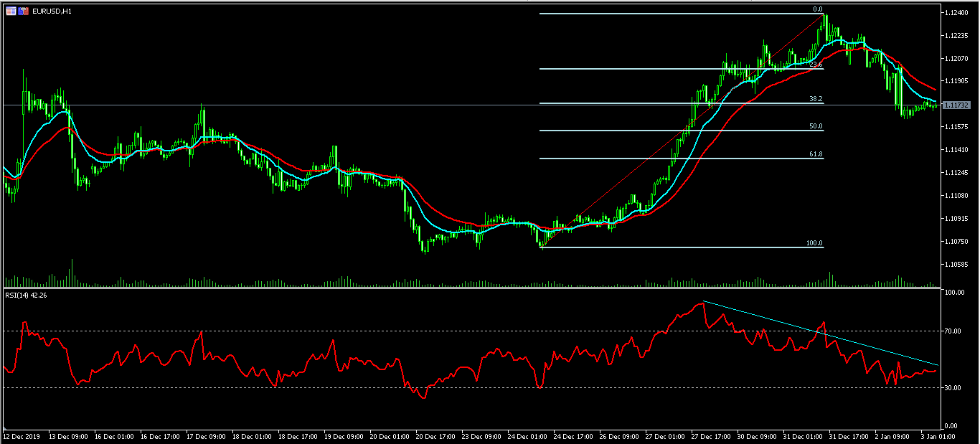Screen dimensions: 980x444
Task: Click the 31 Dec 17:00 time label
Action: pyautogui.click(x=847, y=435)
